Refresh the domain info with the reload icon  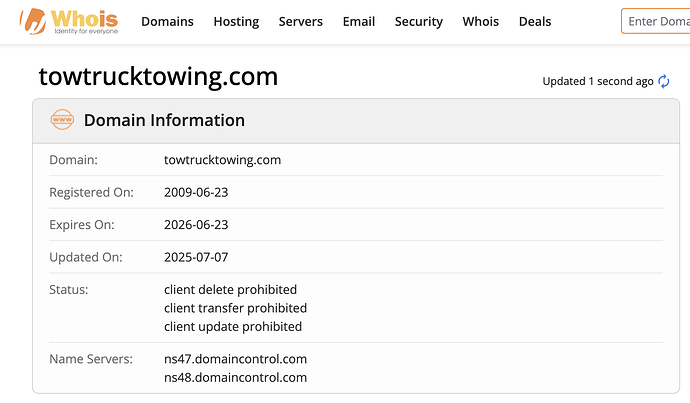tap(664, 81)
